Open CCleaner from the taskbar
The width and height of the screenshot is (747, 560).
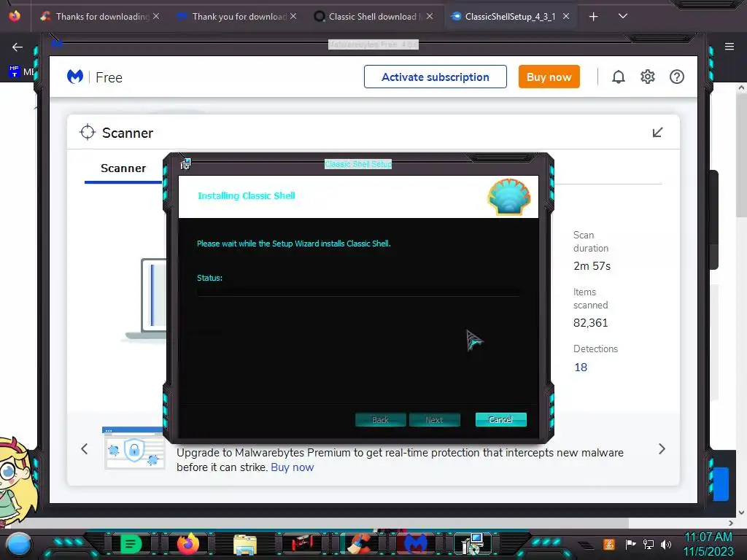pyautogui.click(x=359, y=544)
